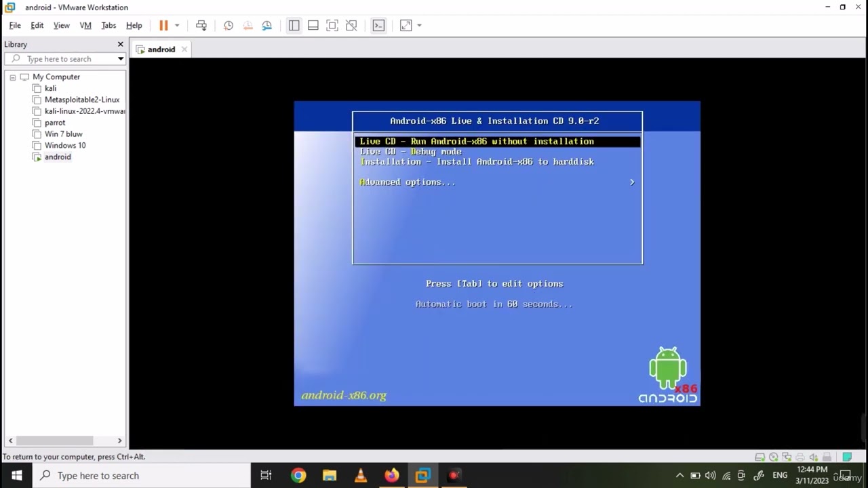The height and width of the screenshot is (488, 868).
Task: Click the printer device status icon
Action: pyautogui.click(x=800, y=457)
